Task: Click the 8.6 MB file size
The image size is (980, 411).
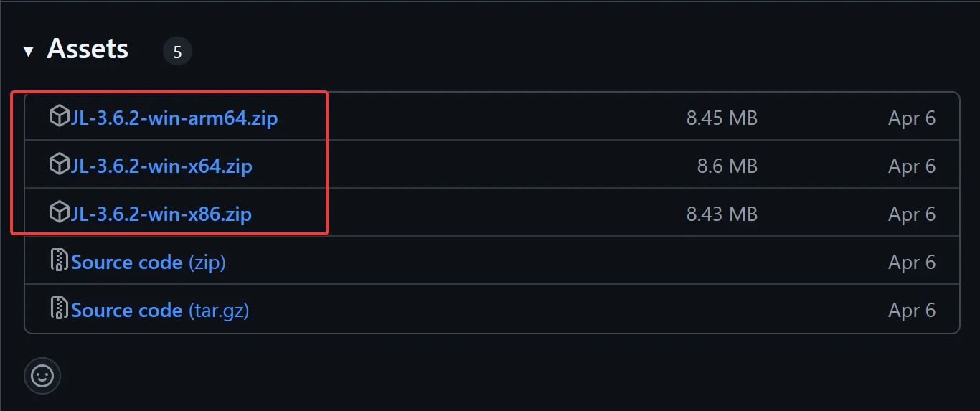Action: point(727,166)
